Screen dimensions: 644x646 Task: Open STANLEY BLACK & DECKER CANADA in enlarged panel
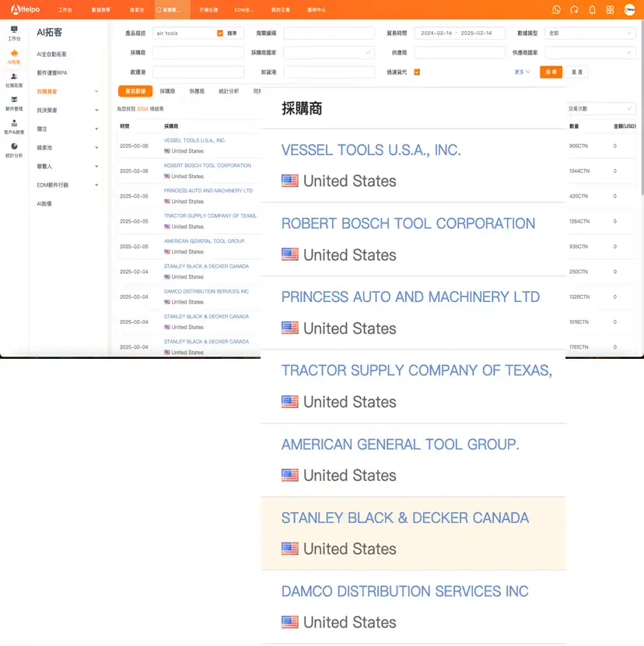[405, 518]
